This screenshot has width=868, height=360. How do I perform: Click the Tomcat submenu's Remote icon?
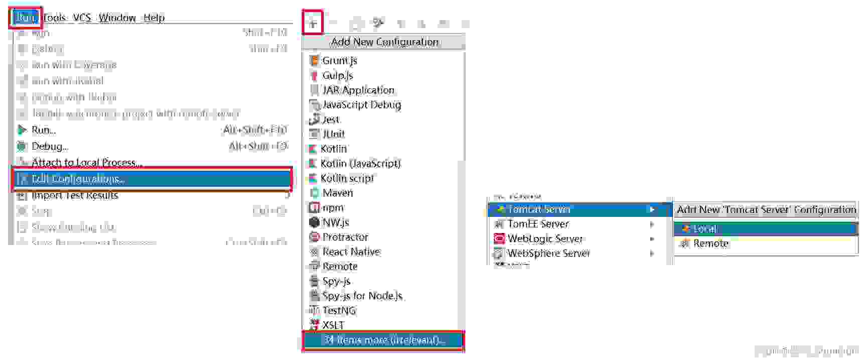(685, 244)
